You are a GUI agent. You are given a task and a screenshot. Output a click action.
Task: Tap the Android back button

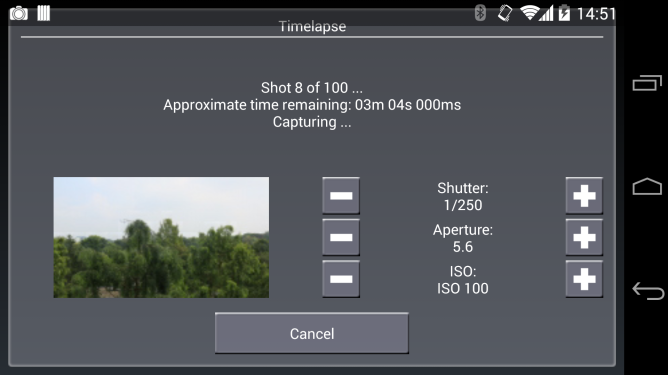click(x=648, y=291)
